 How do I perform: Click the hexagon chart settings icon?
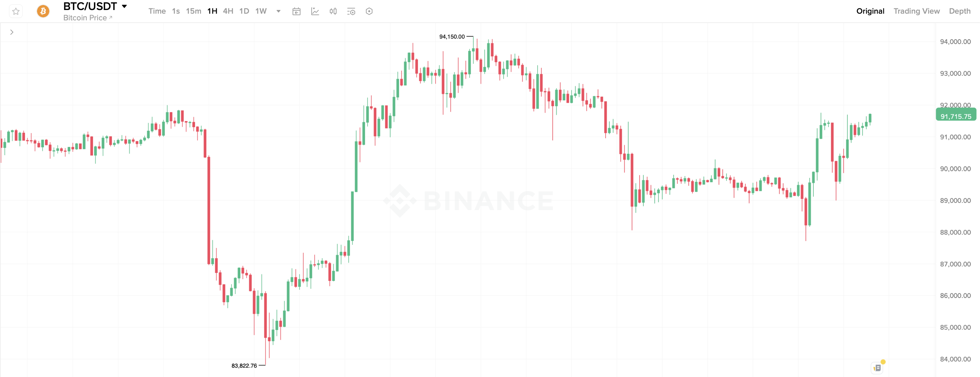369,11
